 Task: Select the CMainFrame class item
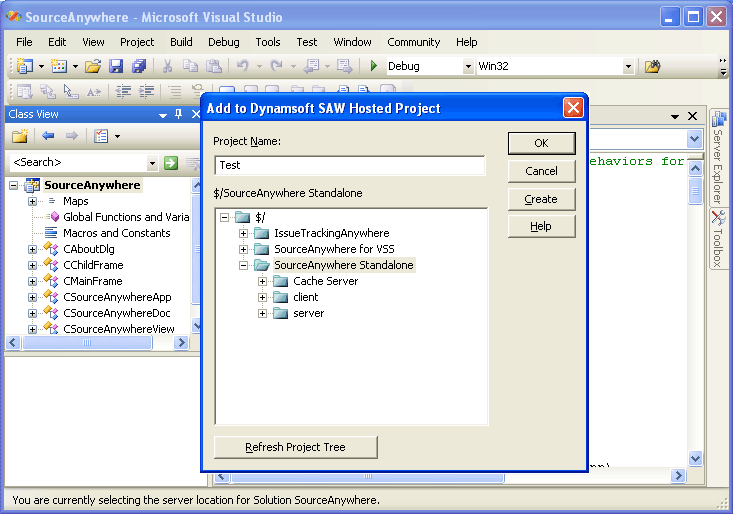click(x=93, y=281)
